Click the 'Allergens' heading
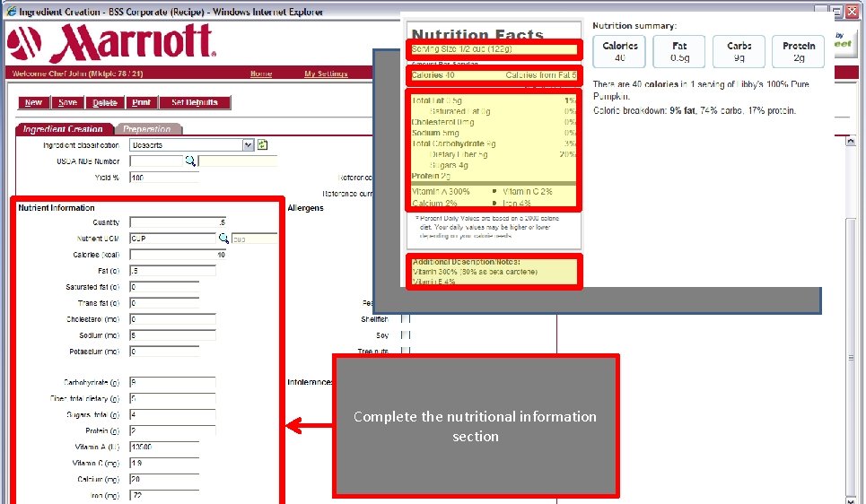 (305, 207)
